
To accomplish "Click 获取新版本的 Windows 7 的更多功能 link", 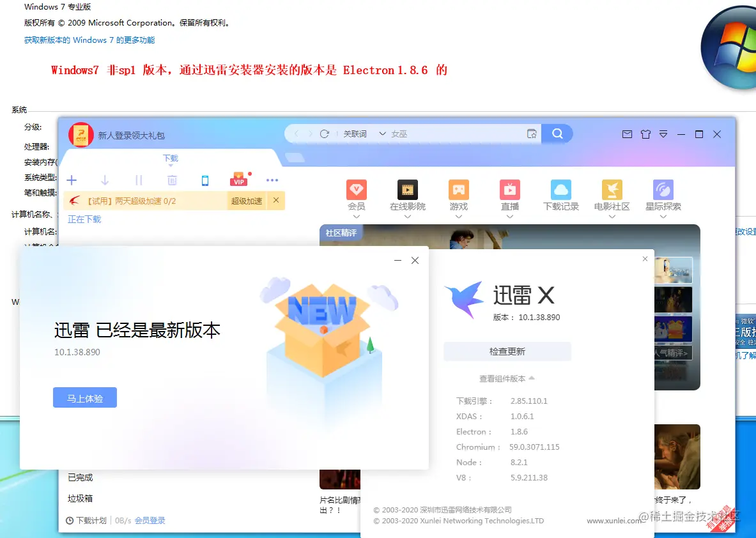I will [x=89, y=40].
